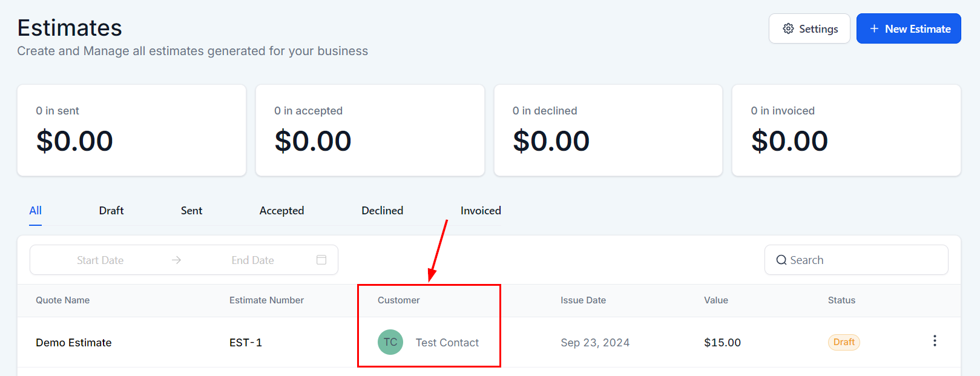980x376 pixels.
Task: Click the Draft status badge
Action: point(844,342)
